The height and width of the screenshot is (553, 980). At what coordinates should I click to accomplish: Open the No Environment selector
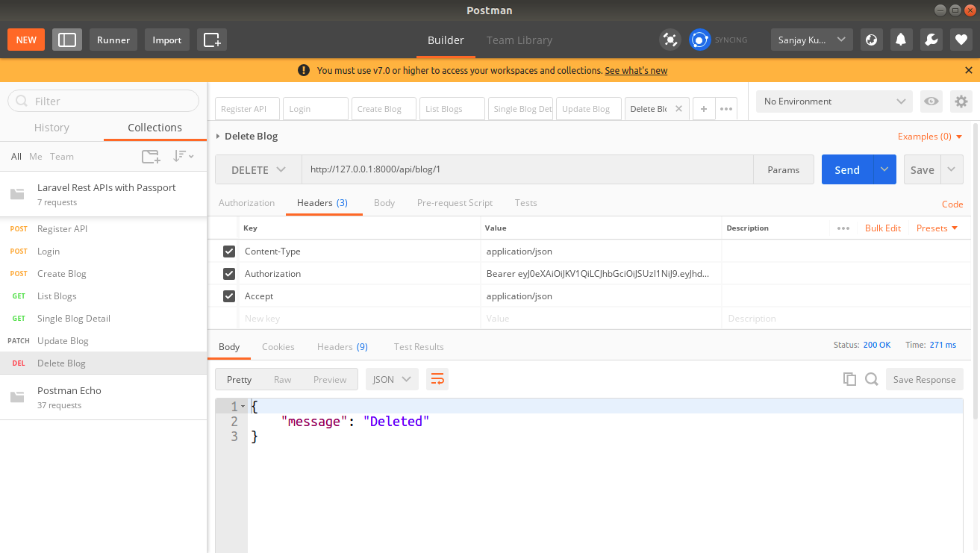(834, 101)
